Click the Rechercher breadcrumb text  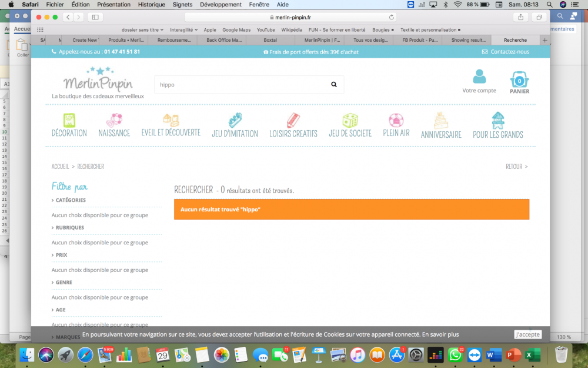pyautogui.click(x=91, y=167)
